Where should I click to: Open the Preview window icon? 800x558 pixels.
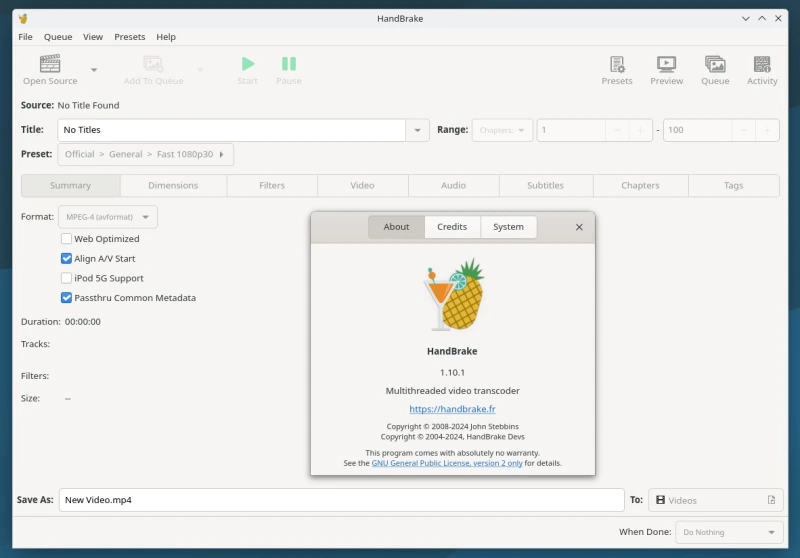[x=666, y=64]
